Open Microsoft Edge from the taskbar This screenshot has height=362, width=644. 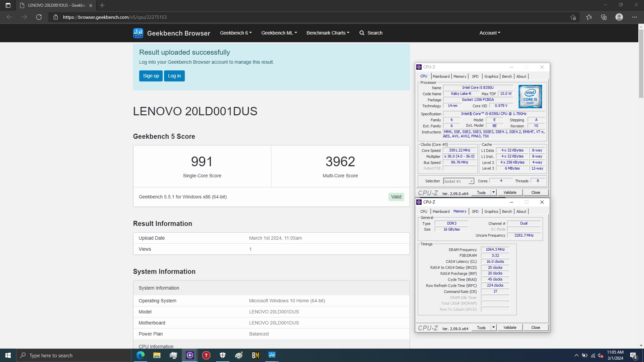tap(141, 355)
